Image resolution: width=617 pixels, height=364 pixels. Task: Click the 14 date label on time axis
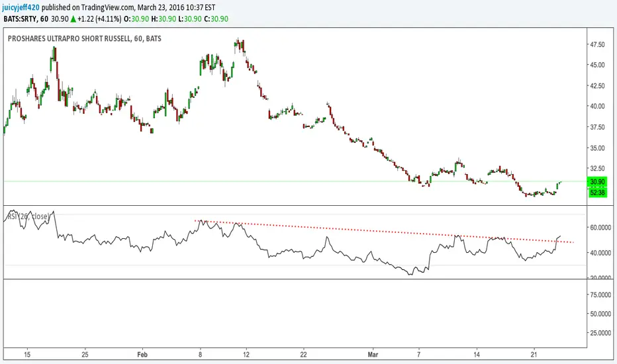[x=477, y=355]
